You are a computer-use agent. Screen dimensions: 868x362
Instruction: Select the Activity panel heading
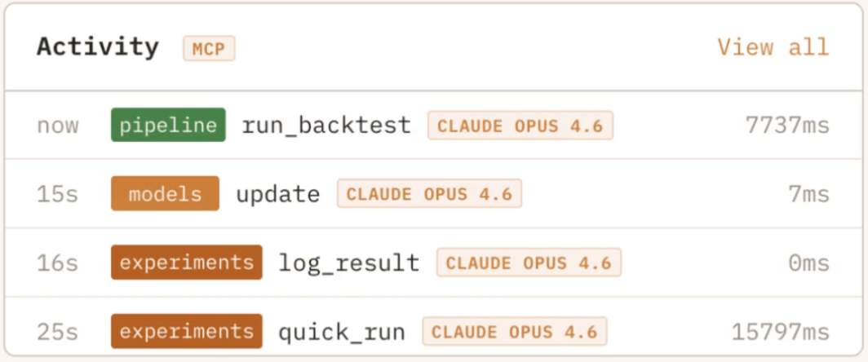(x=98, y=47)
